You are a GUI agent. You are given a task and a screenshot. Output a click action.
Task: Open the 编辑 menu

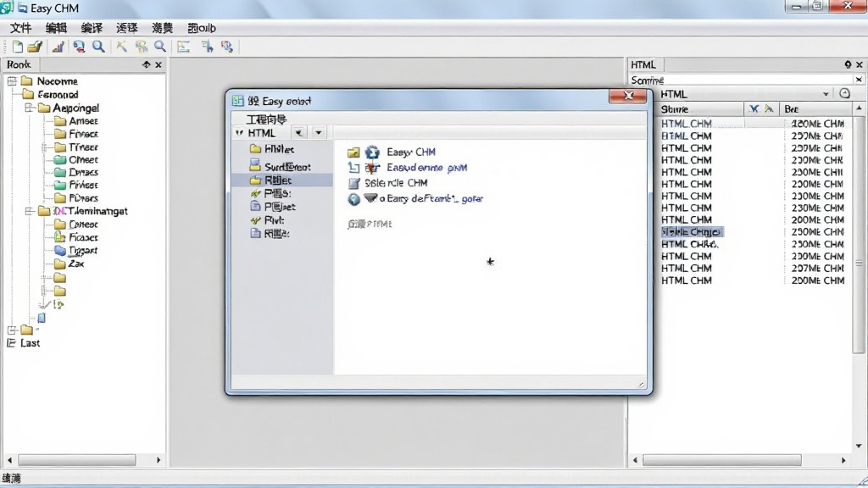56,28
